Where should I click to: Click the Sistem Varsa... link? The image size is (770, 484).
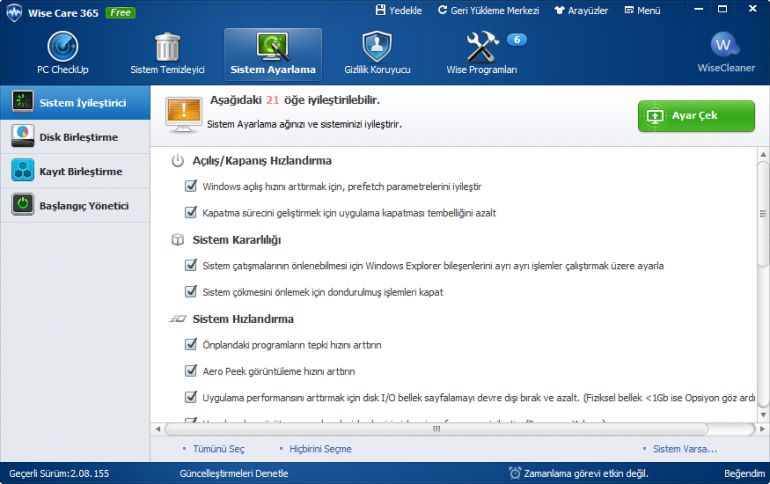click(685, 449)
